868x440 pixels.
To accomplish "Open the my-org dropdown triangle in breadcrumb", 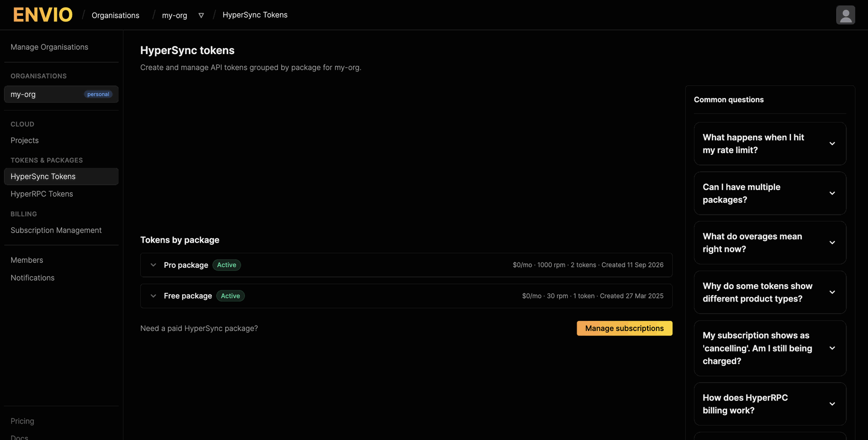I will 201,15.
